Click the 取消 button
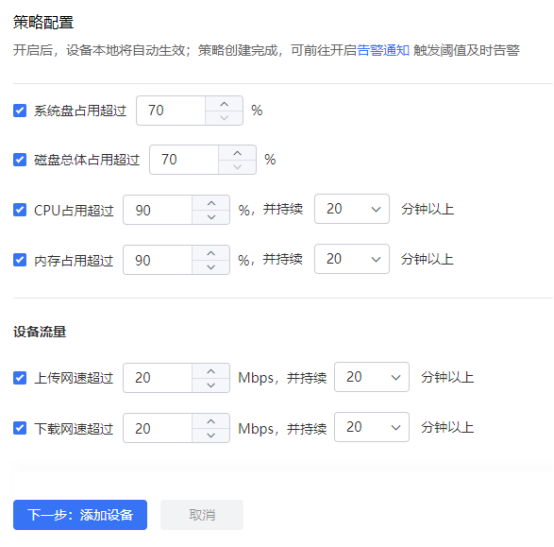The width and height of the screenshot is (554, 547). coord(202,515)
